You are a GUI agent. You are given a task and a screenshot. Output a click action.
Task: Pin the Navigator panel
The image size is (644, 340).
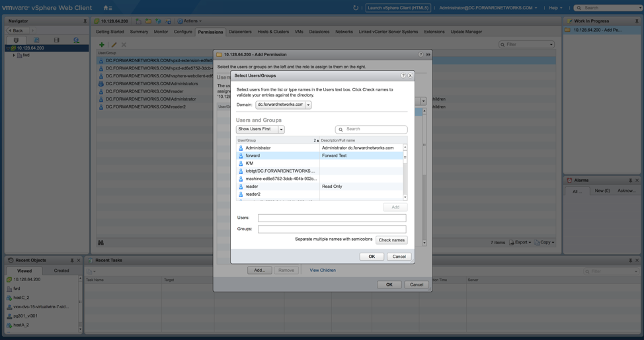pyautogui.click(x=85, y=21)
